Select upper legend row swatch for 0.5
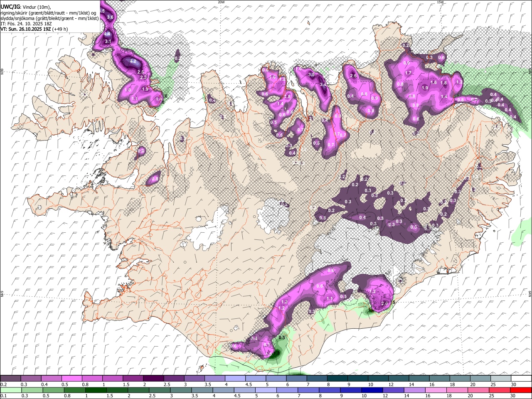This screenshot has height=399, width=532. coord(71,378)
